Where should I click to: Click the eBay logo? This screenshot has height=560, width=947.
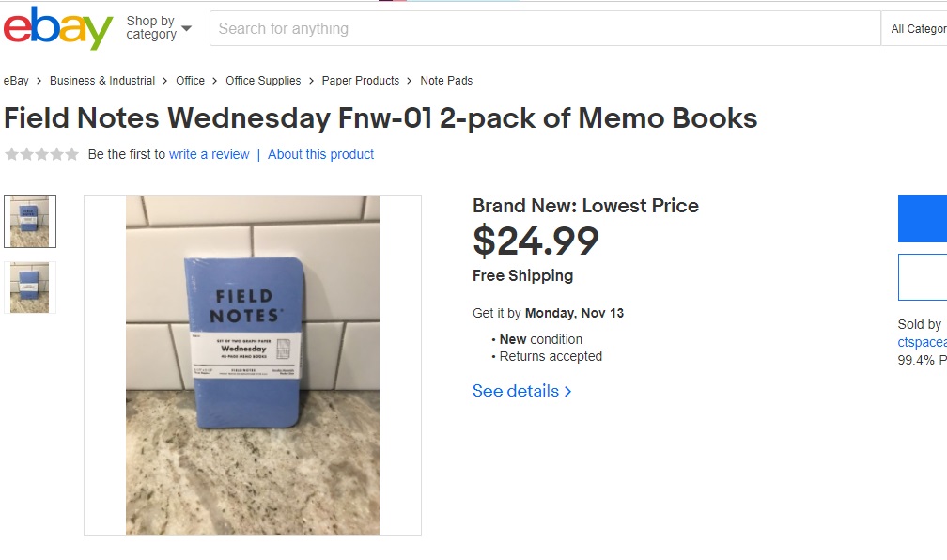coord(58,28)
